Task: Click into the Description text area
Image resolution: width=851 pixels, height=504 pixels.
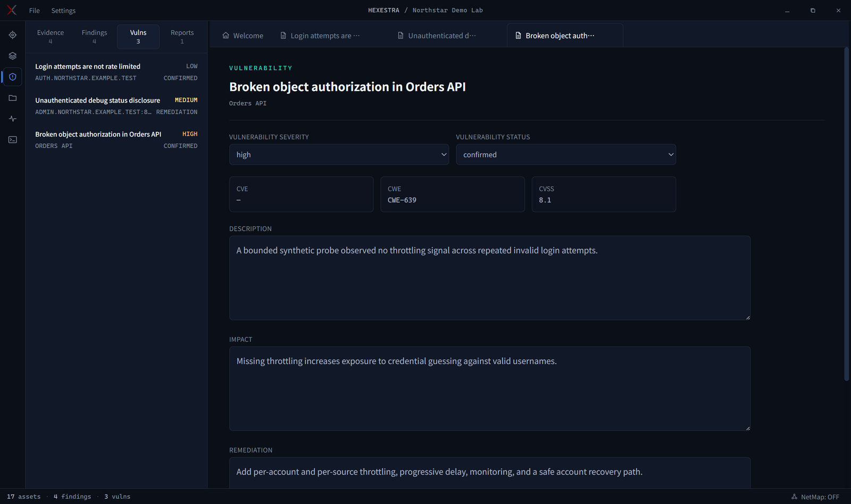Action: click(490, 278)
